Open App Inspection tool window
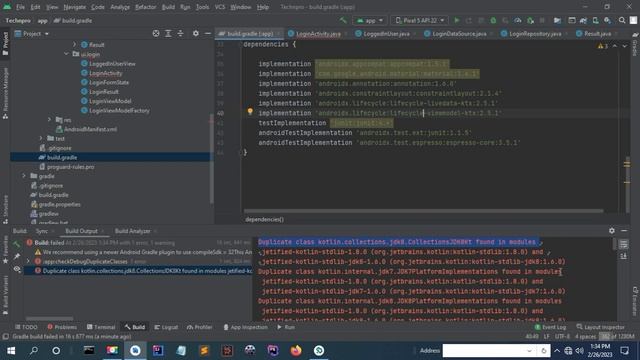 click(245, 327)
